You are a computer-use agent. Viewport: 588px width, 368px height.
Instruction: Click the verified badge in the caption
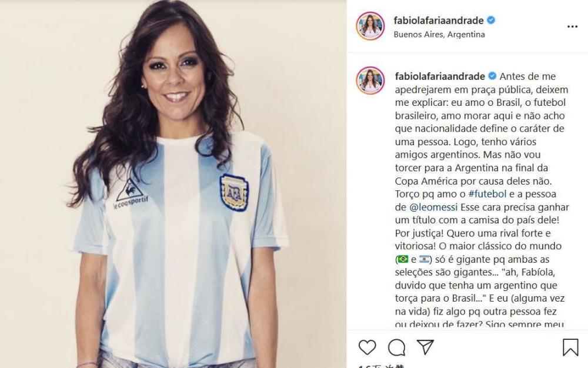(x=492, y=76)
